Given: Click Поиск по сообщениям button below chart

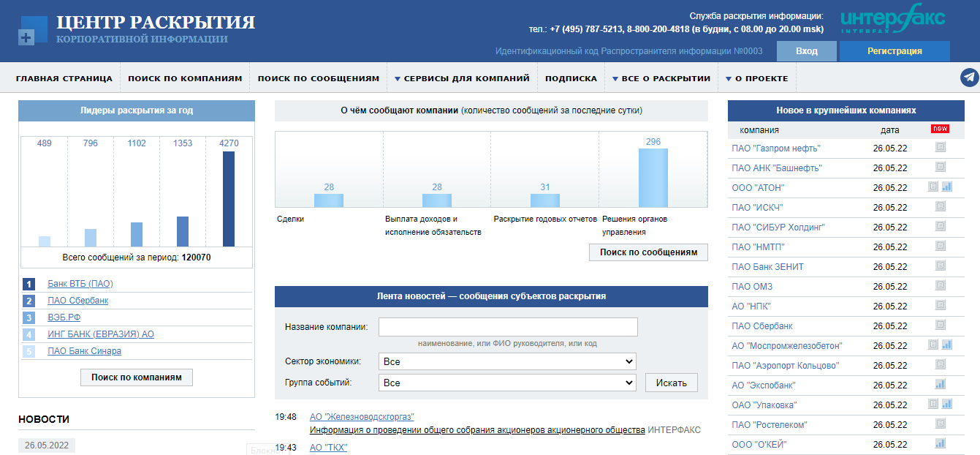Looking at the screenshot, I should pos(648,252).
